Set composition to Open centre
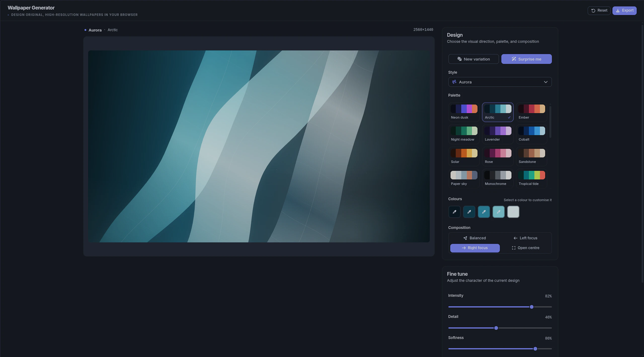 tap(525, 248)
